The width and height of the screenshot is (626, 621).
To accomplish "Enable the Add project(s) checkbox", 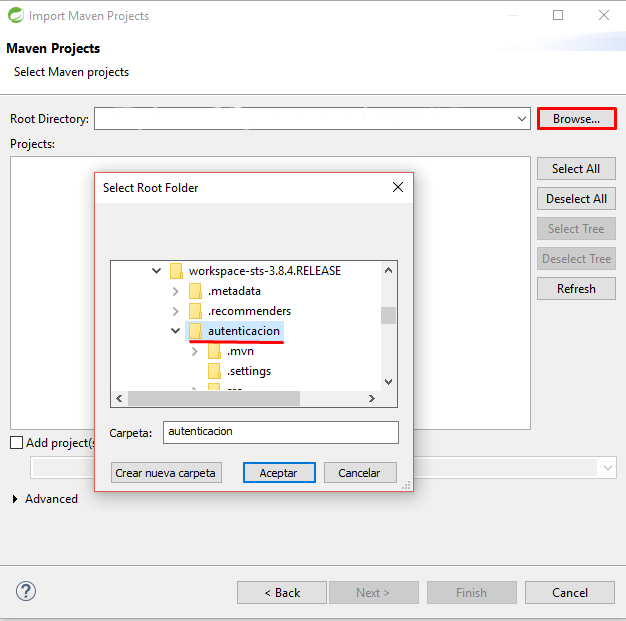I will [17, 442].
